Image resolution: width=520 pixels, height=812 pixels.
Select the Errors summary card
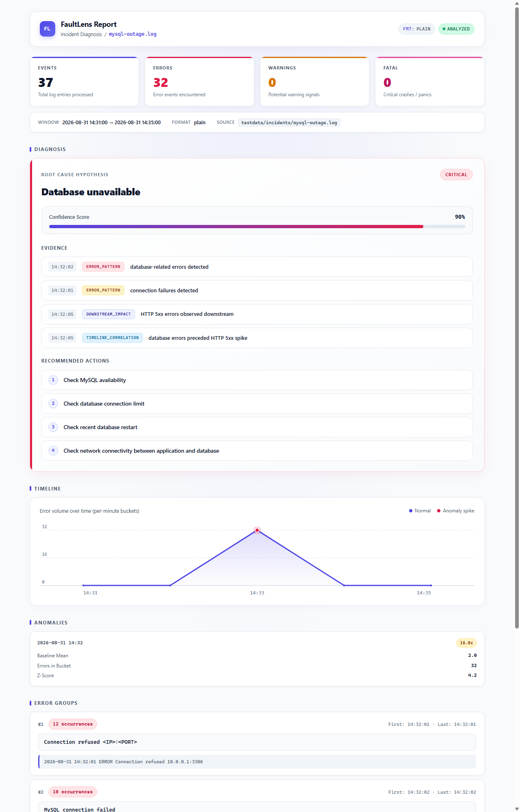(x=199, y=82)
